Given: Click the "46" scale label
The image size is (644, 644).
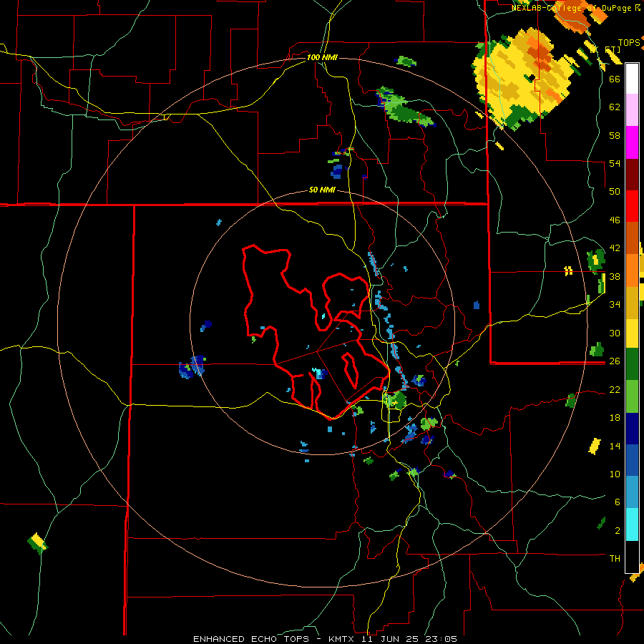Looking at the screenshot, I should pos(615,220).
